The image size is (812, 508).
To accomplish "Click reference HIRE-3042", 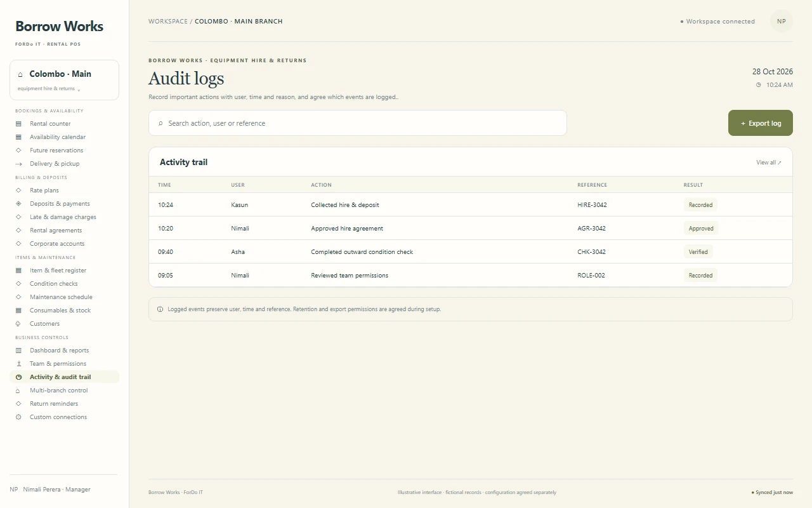I will 592,205.
